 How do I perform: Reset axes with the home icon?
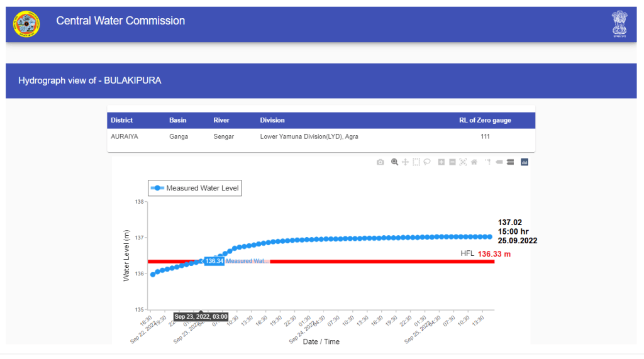click(474, 162)
